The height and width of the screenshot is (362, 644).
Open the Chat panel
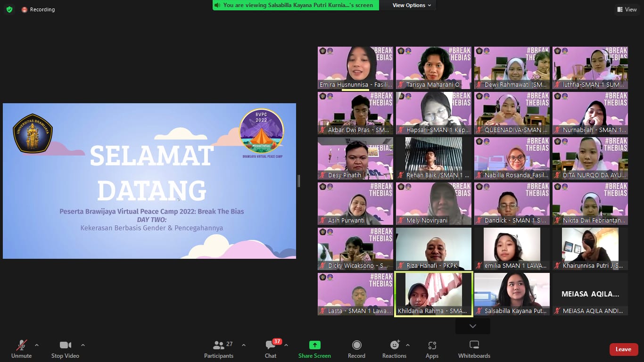tap(271, 349)
